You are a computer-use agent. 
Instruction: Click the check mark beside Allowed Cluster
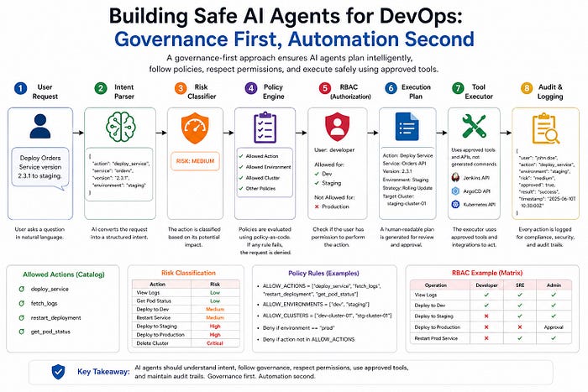click(241, 178)
